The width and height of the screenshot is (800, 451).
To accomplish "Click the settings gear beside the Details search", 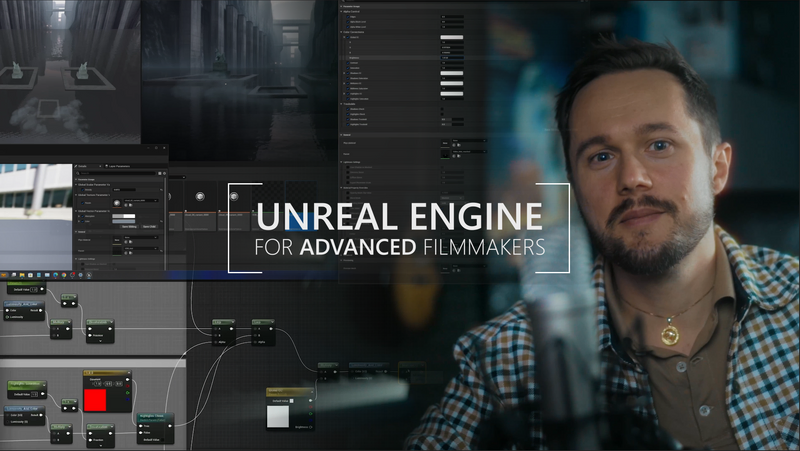I will tap(166, 172).
